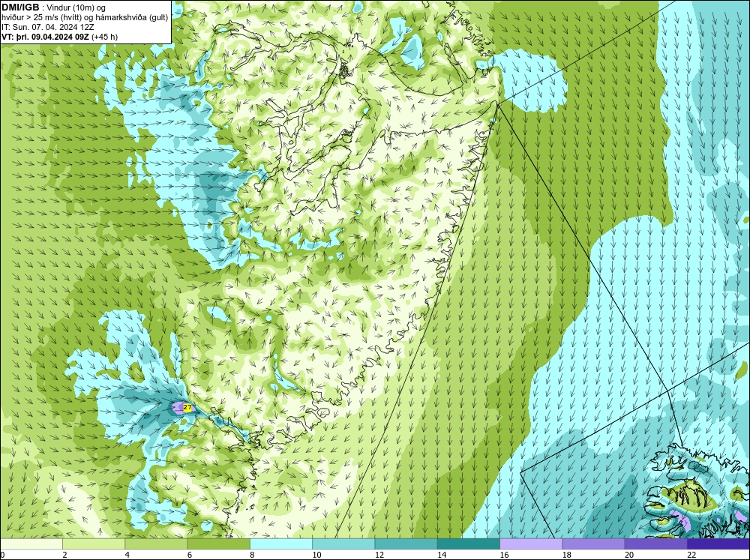The image size is (750, 560).
Task: Click the '(+45 h)' forecast offset
Action: [104, 37]
